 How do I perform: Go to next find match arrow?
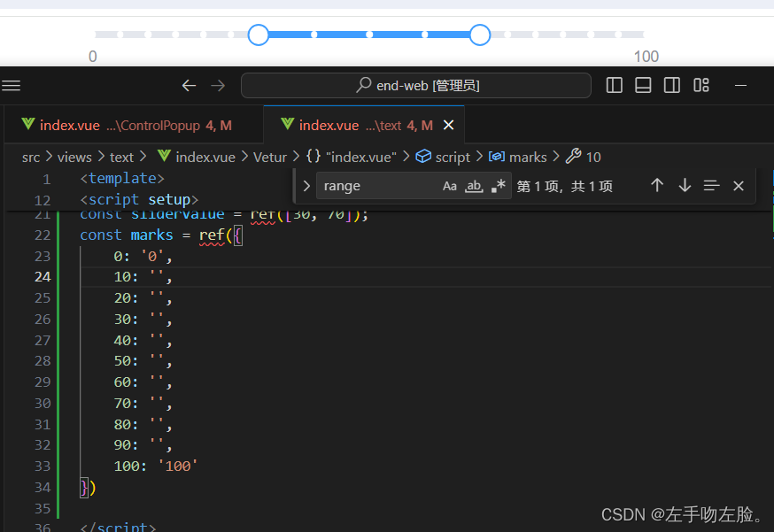tap(685, 186)
